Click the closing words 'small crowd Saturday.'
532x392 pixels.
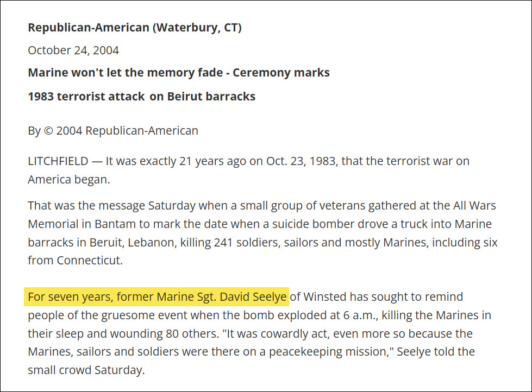pos(86,370)
